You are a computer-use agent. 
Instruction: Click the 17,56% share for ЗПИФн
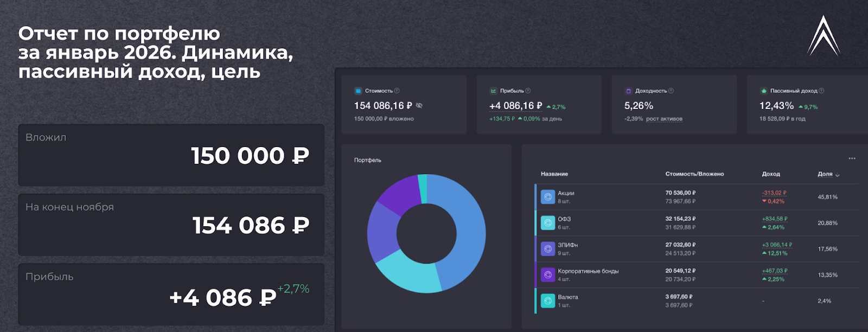click(827, 249)
